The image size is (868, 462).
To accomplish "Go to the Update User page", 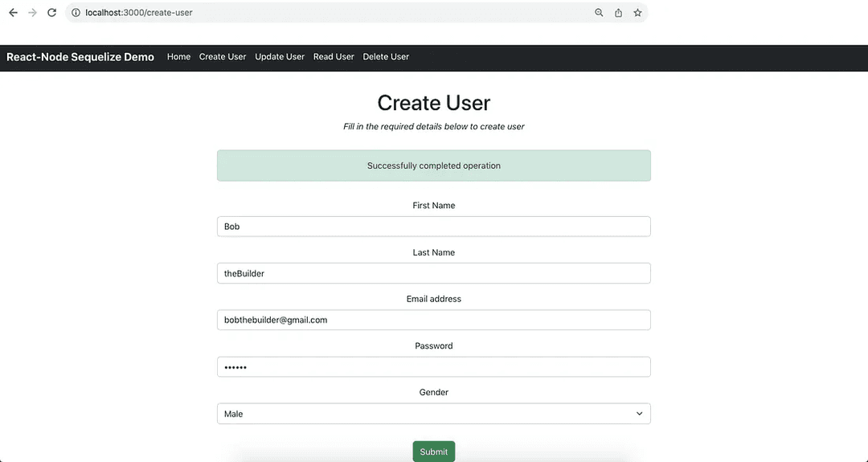I will [280, 57].
